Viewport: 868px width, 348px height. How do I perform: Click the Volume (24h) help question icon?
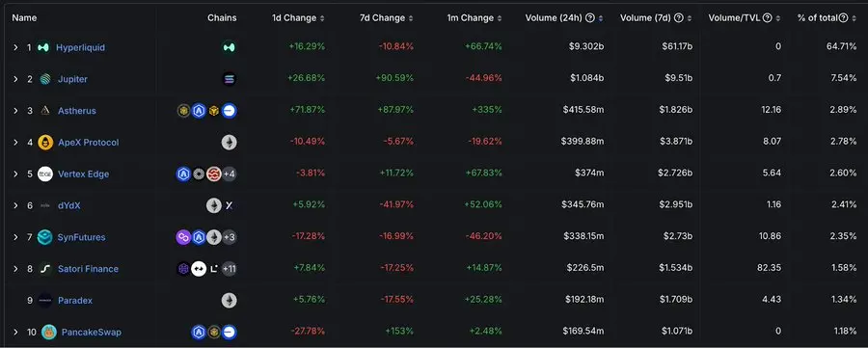tap(590, 17)
